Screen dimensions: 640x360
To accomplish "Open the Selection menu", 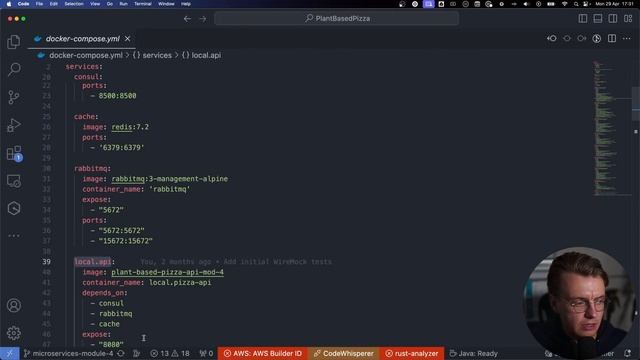I will pyautogui.click(x=74, y=4).
